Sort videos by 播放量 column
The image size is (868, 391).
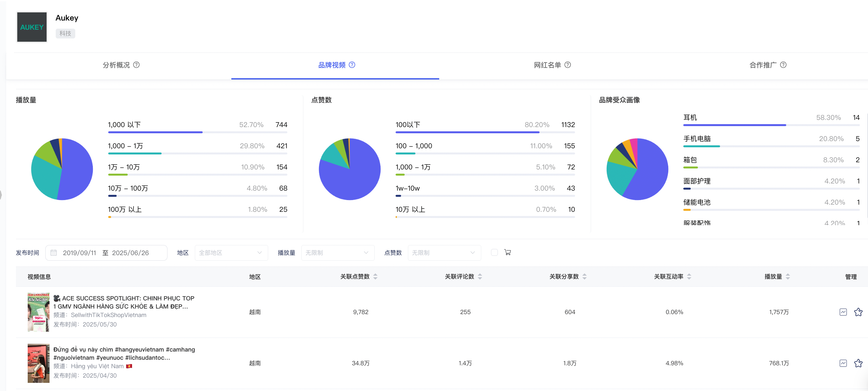tap(788, 276)
